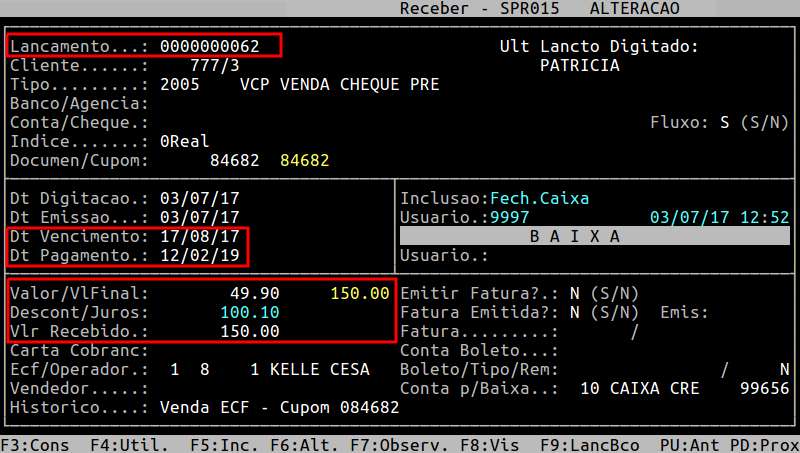The height and width of the screenshot is (453, 800).
Task: Click the Lancamento number 0000000062 field
Action: coord(210,47)
